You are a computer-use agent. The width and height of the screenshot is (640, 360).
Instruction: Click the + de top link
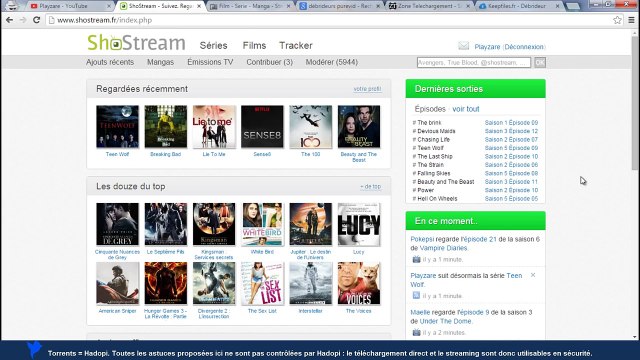click(371, 187)
